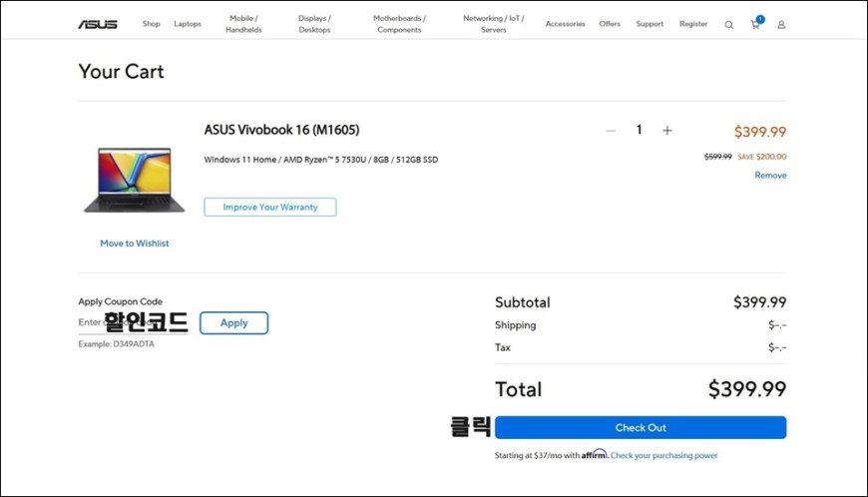
Task: Click the Your Cart heading
Action: click(122, 72)
